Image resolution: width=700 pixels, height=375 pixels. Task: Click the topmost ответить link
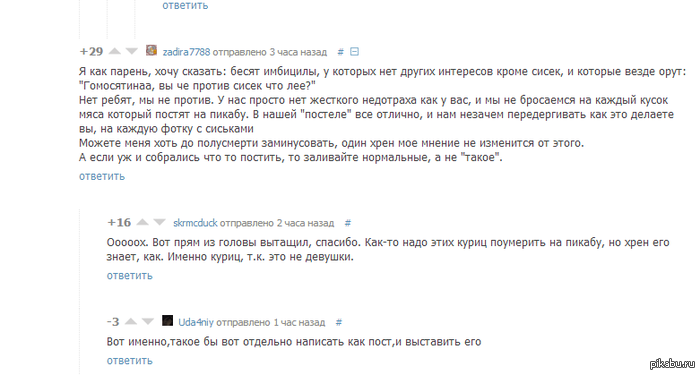pos(185,5)
